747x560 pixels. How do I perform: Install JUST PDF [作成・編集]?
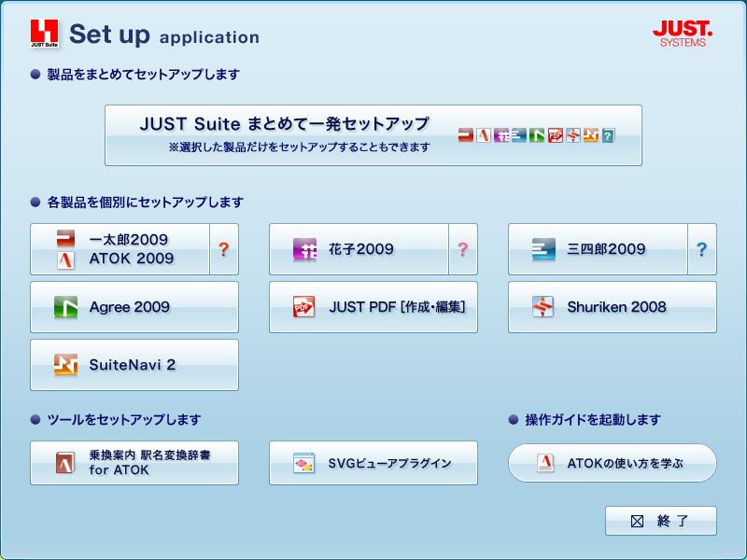coord(373,307)
